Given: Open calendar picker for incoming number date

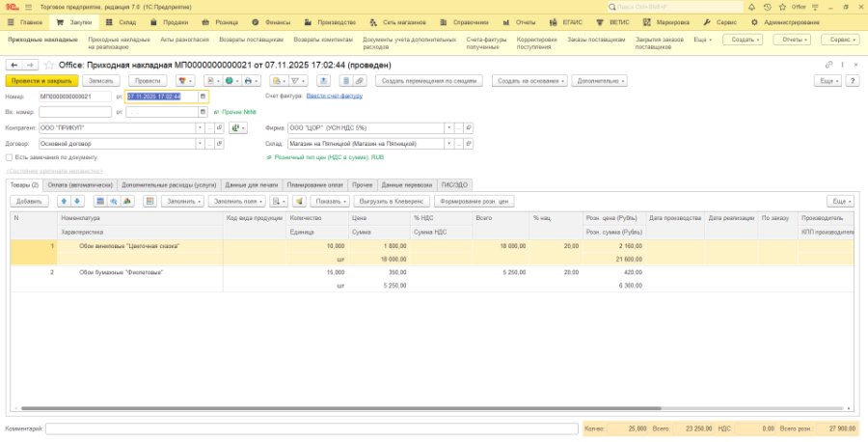Looking at the screenshot, I should click(x=203, y=112).
